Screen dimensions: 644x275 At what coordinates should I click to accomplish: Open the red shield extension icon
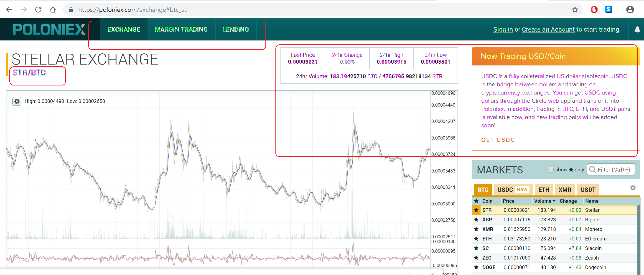[594, 10]
